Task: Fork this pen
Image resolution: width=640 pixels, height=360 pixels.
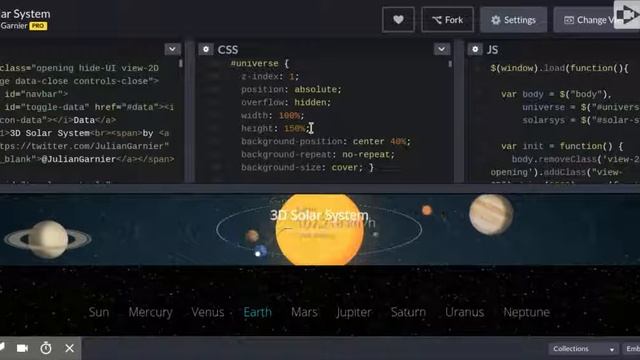Action: [447, 20]
